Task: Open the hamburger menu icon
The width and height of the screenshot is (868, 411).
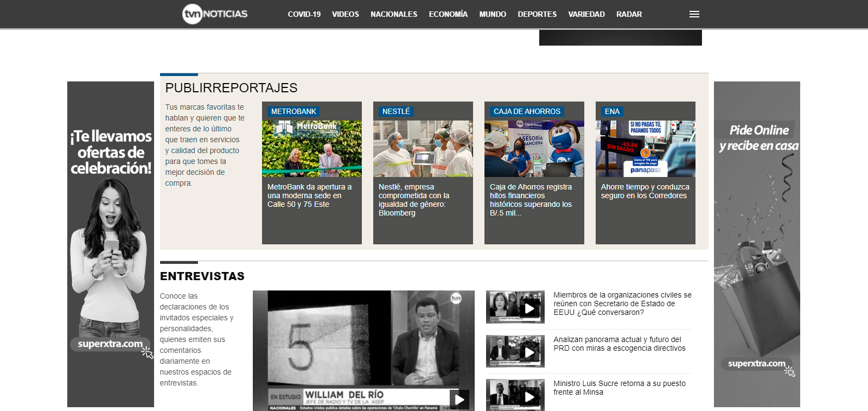Action: 694,14
